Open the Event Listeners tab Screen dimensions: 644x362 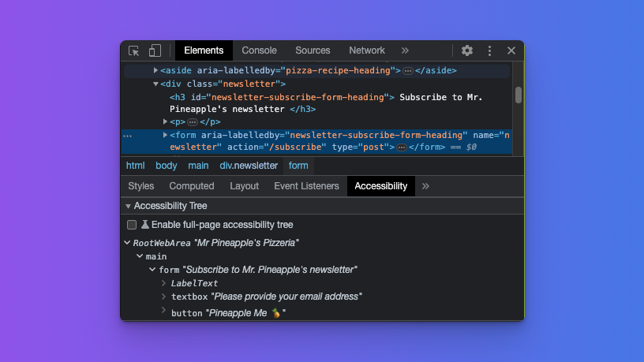[x=306, y=186]
